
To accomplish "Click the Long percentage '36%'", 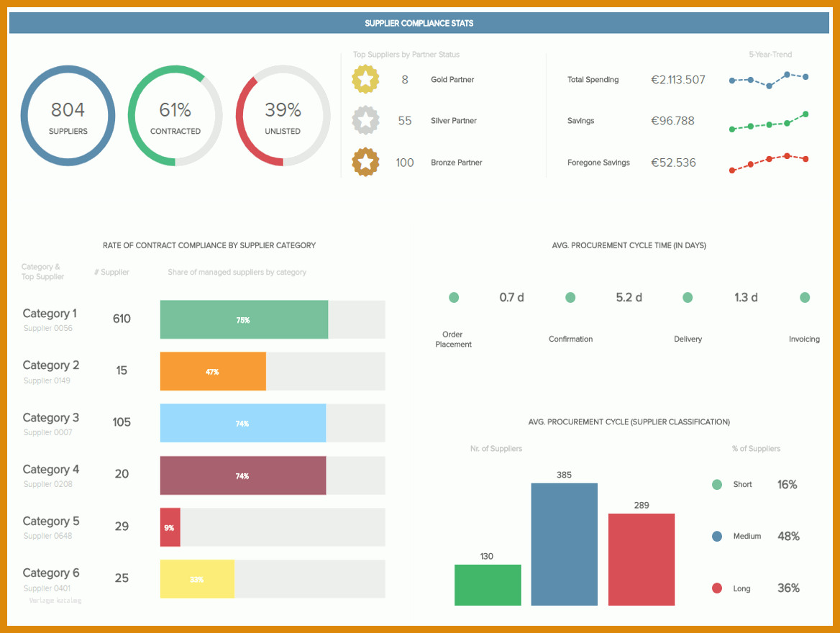I will (788, 588).
